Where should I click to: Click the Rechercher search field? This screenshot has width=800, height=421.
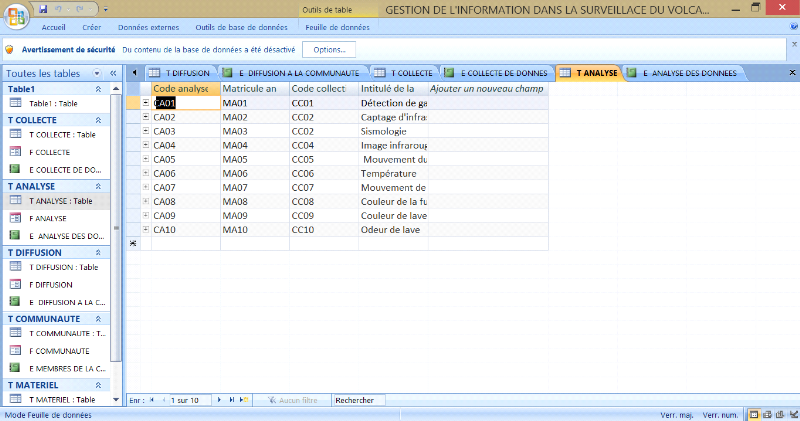click(357, 400)
